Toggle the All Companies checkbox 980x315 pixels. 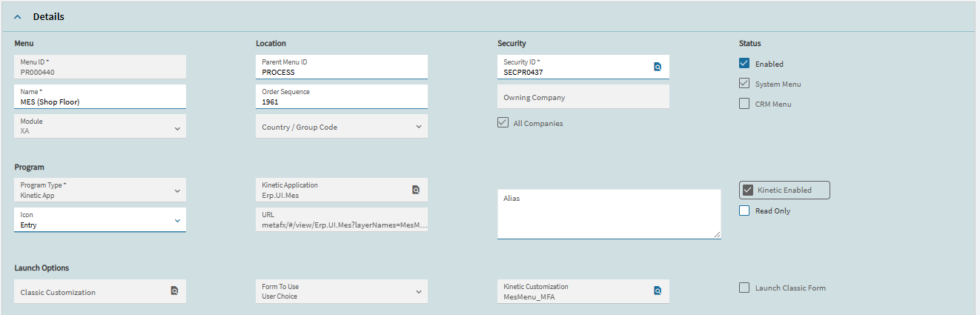click(503, 123)
